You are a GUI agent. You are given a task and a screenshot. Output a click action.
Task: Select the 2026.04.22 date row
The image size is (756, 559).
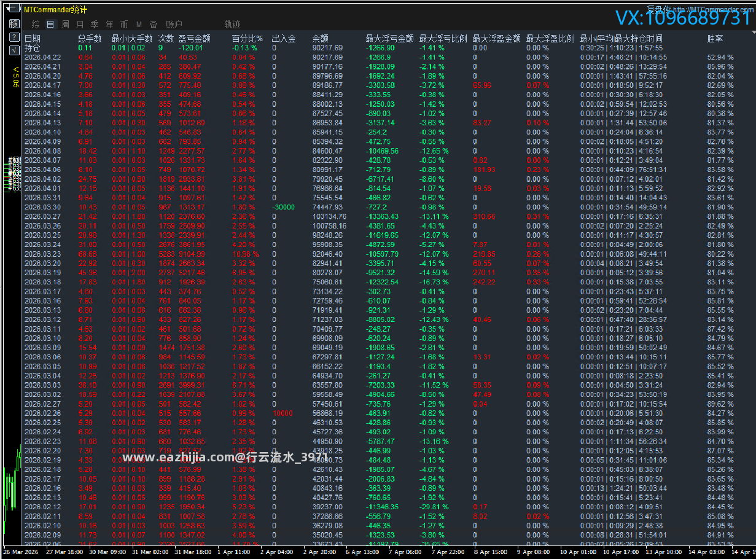pyautogui.click(x=42, y=57)
